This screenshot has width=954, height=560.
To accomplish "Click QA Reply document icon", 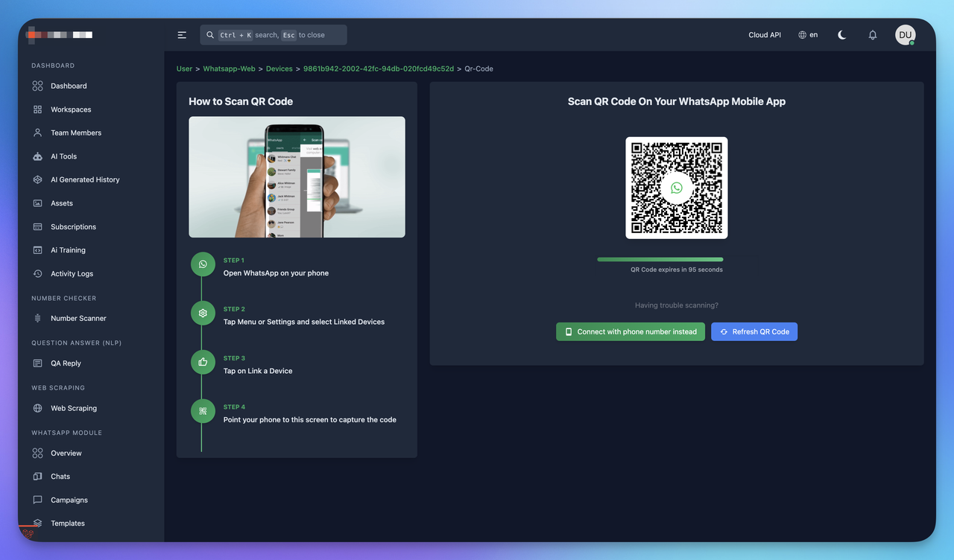I will tap(37, 363).
